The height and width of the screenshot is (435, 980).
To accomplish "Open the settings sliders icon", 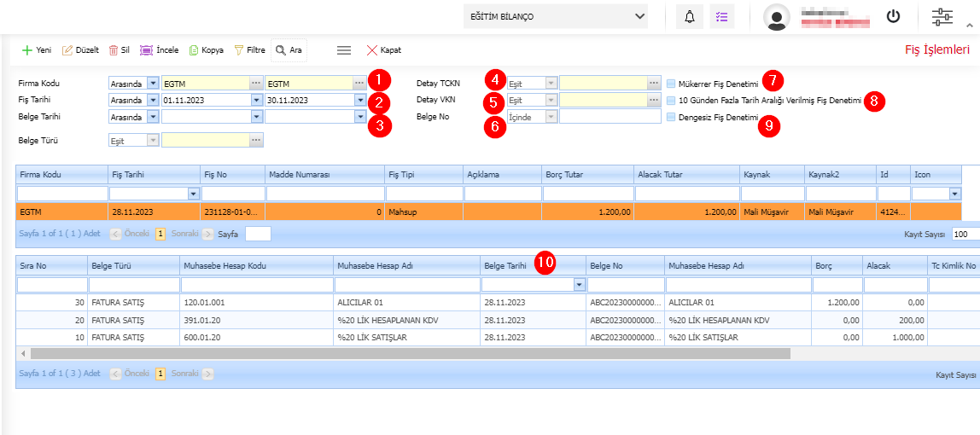I will tap(942, 17).
